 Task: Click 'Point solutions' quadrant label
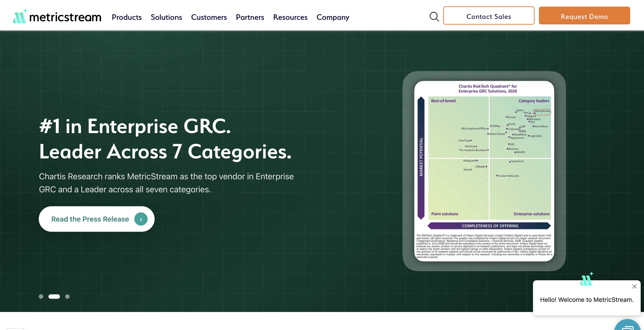pos(444,214)
